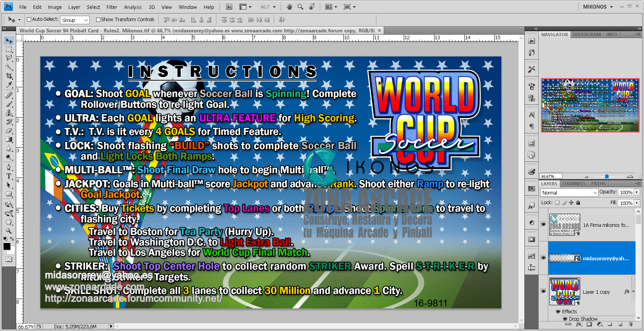Hide the 1A Firma mikonos layer

(543, 225)
